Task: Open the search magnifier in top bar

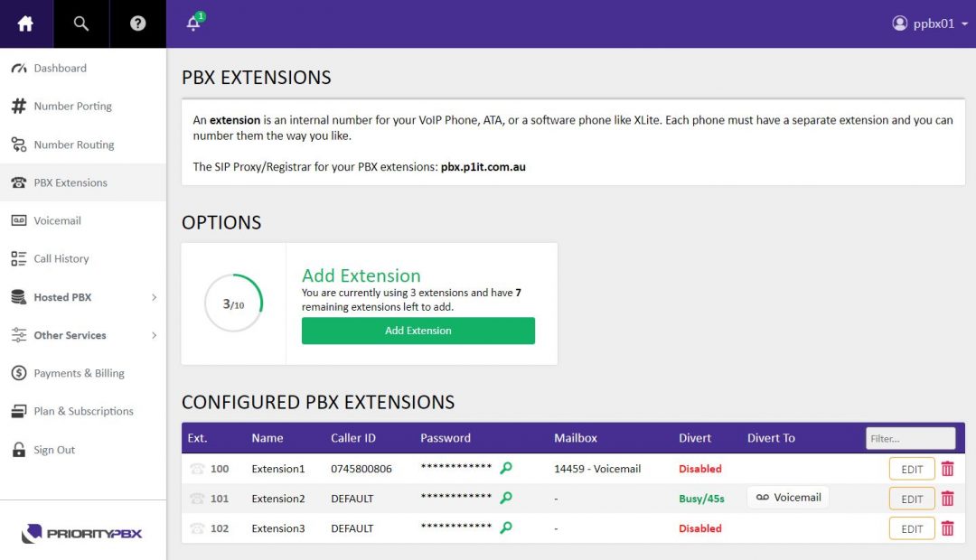Action: [x=81, y=23]
